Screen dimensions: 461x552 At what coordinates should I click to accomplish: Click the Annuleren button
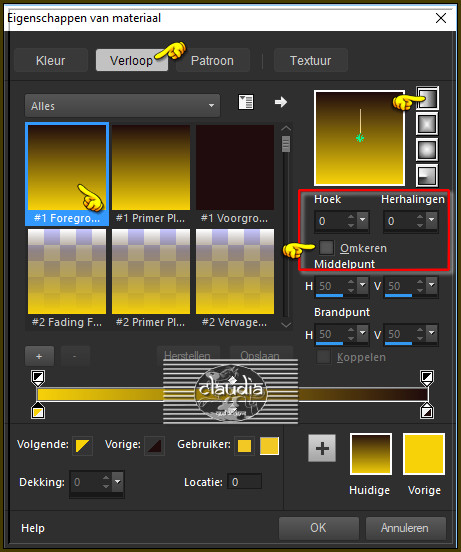405,528
